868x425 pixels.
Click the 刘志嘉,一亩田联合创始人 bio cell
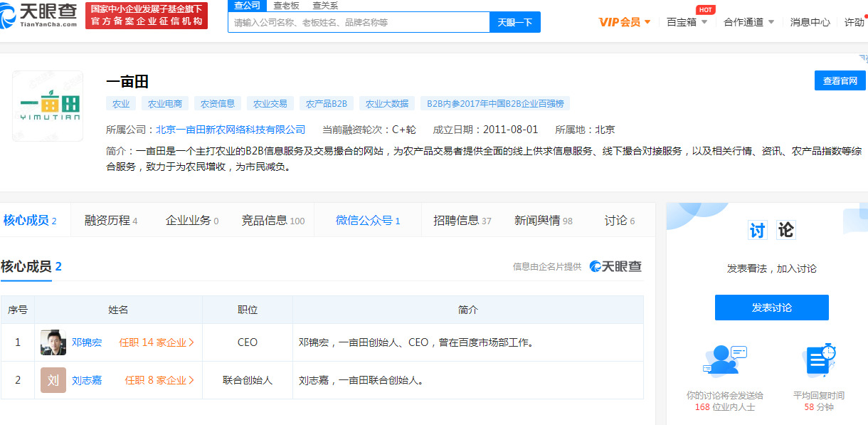(x=468, y=380)
